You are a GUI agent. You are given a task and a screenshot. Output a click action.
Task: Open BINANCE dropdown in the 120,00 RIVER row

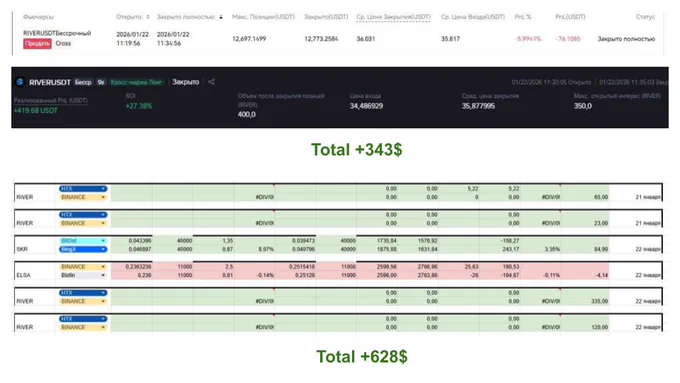tap(83, 327)
